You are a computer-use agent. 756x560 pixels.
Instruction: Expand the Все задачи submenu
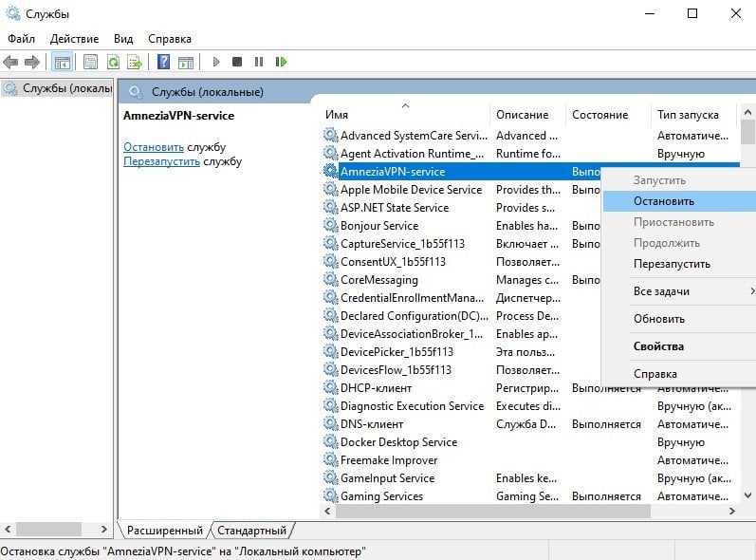[x=679, y=291]
